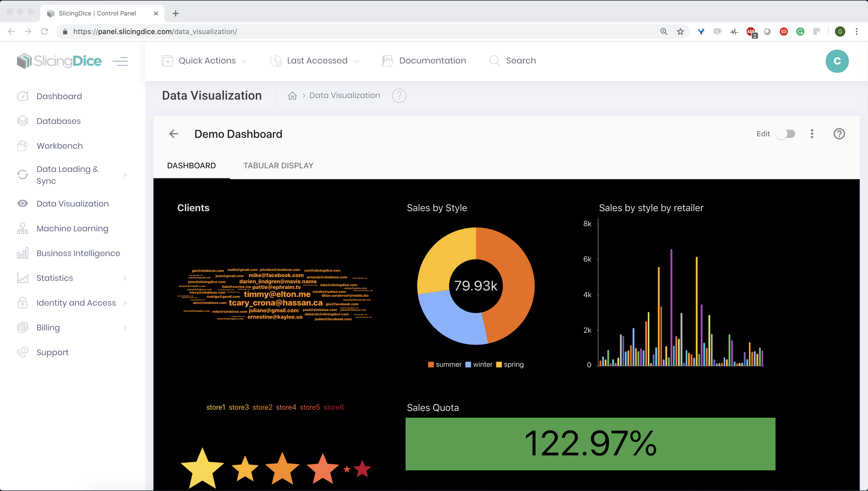868x491 pixels.
Task: Go back using the Demo Dashboard arrow
Action: coord(173,134)
